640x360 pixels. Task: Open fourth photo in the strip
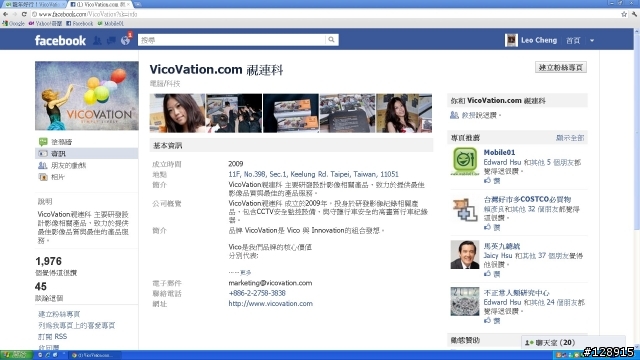347,113
